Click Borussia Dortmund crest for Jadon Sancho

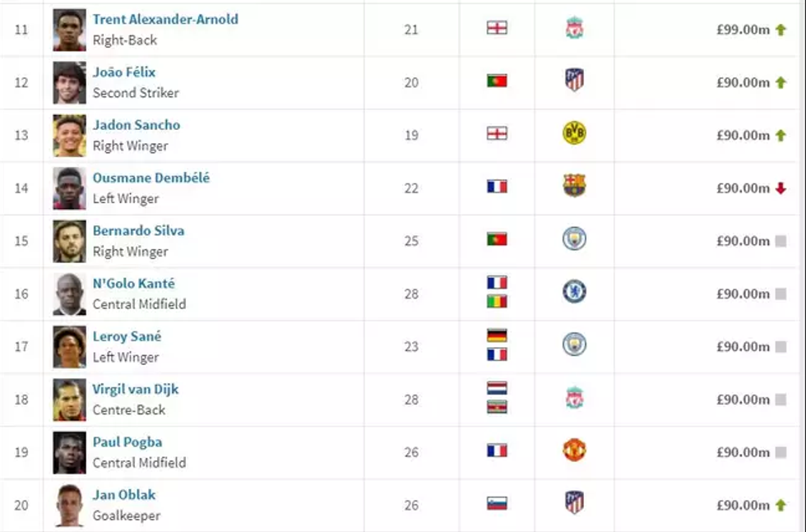(574, 134)
